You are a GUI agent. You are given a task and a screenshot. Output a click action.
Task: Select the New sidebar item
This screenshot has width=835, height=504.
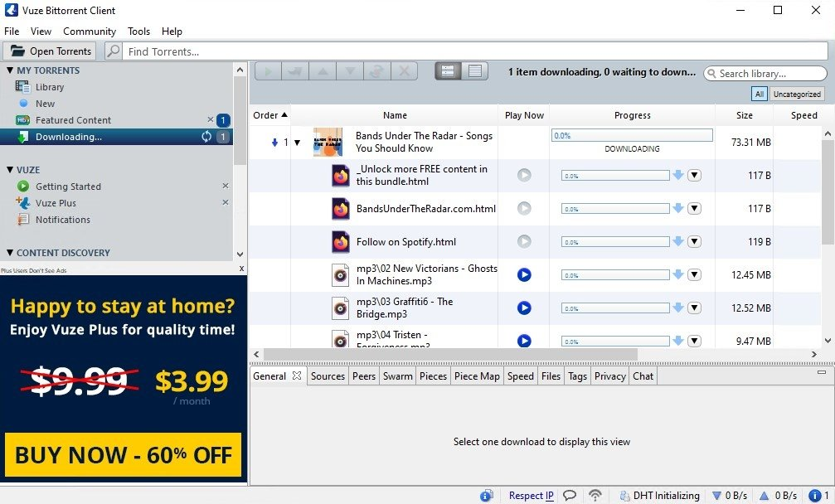(x=45, y=104)
